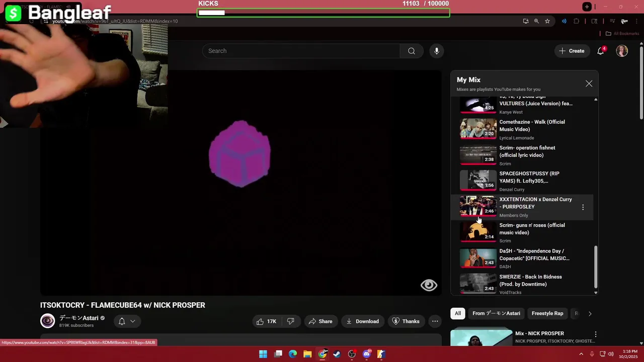The width and height of the screenshot is (644, 362).
Task: Open browser media controls icon
Action: click(x=612, y=21)
